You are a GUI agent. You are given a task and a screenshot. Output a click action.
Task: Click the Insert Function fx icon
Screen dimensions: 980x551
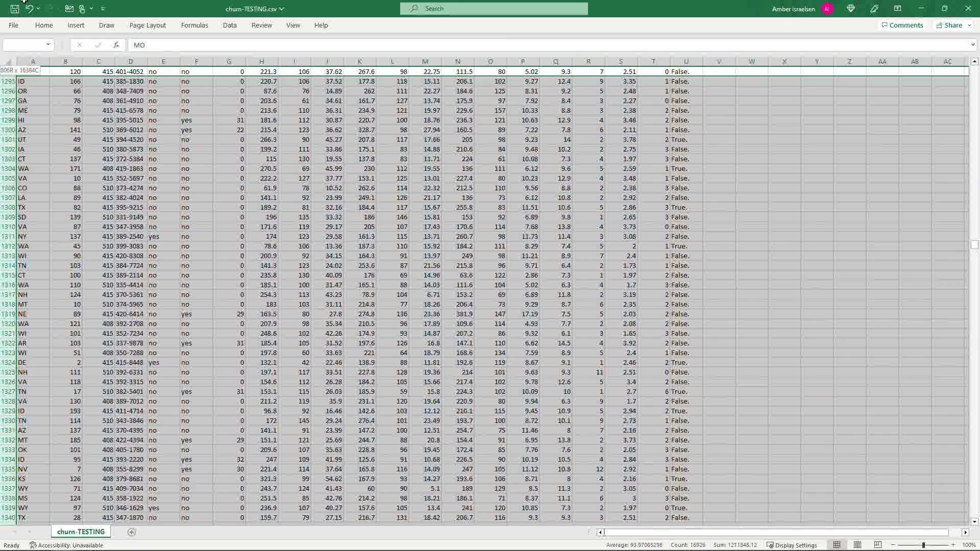[x=116, y=45]
